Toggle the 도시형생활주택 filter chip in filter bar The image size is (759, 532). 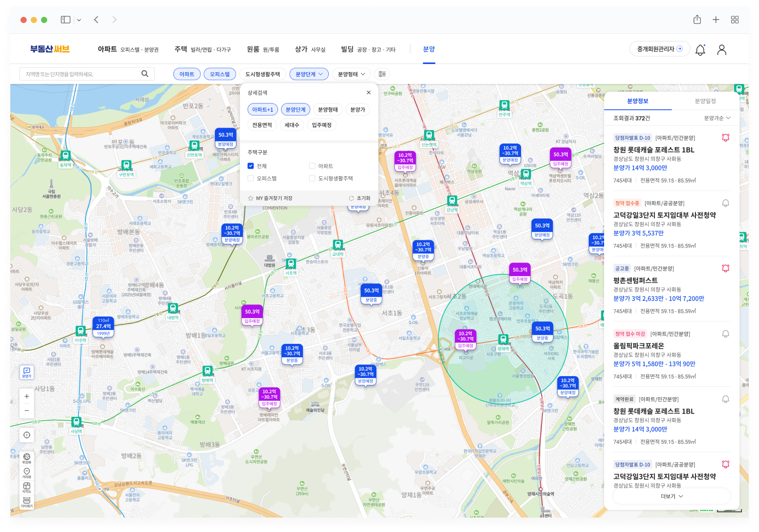coord(263,74)
